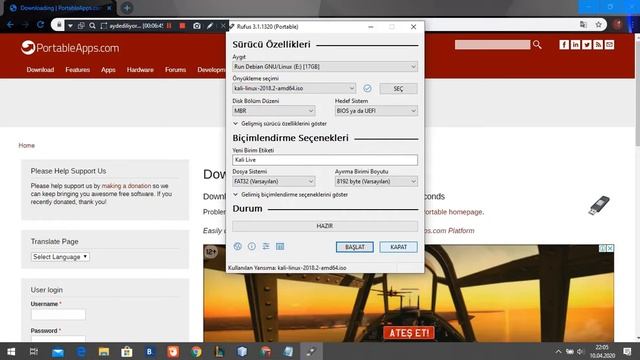Reload the PortableApps page
The width and height of the screenshot is (640, 360).
click(x=40, y=25)
